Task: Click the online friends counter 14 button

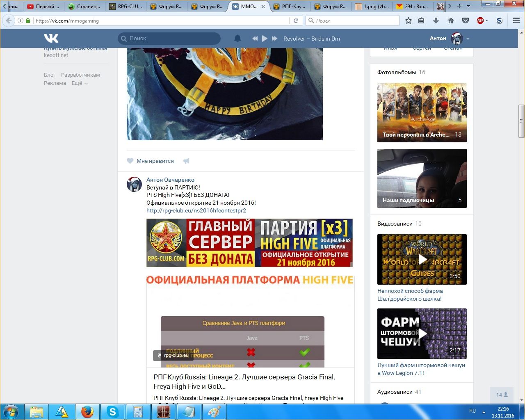Action: click(x=502, y=395)
